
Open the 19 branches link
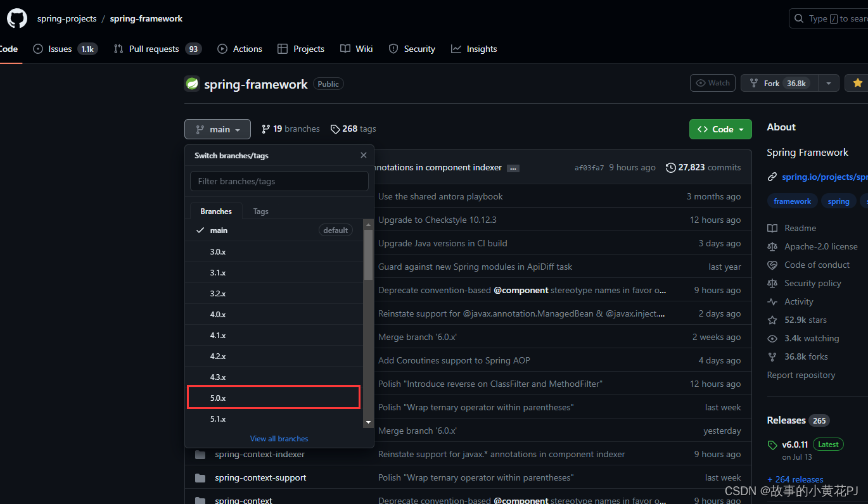click(x=291, y=129)
